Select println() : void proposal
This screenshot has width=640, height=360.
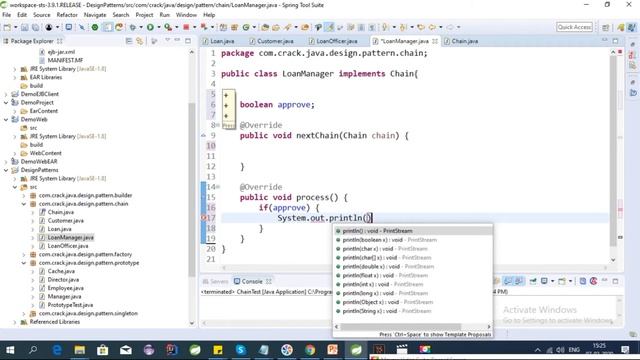[x=413, y=231]
